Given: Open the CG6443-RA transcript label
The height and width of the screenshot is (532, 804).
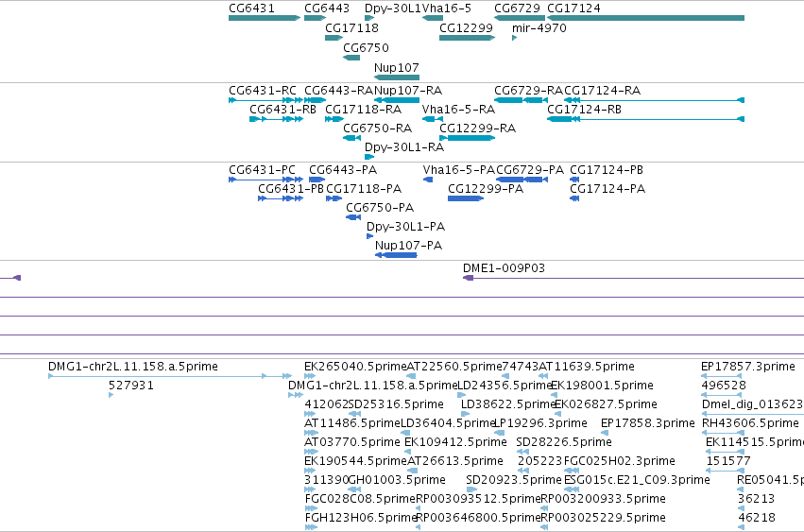Looking at the screenshot, I should click(x=338, y=91).
